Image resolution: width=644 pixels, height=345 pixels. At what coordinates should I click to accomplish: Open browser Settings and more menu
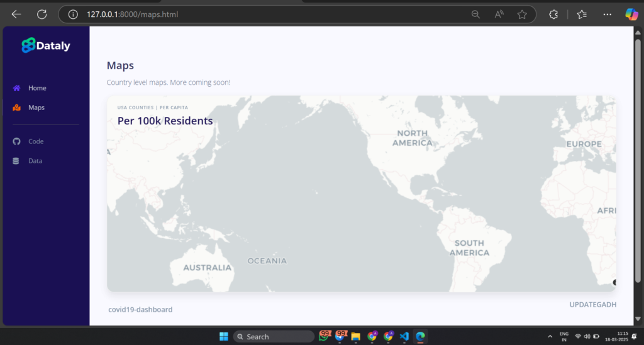(x=607, y=14)
